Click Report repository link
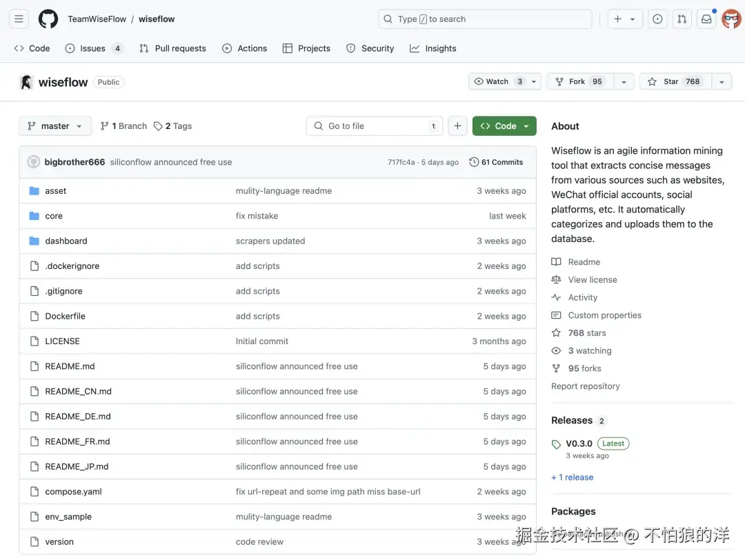This screenshot has height=560, width=745. 586,386
